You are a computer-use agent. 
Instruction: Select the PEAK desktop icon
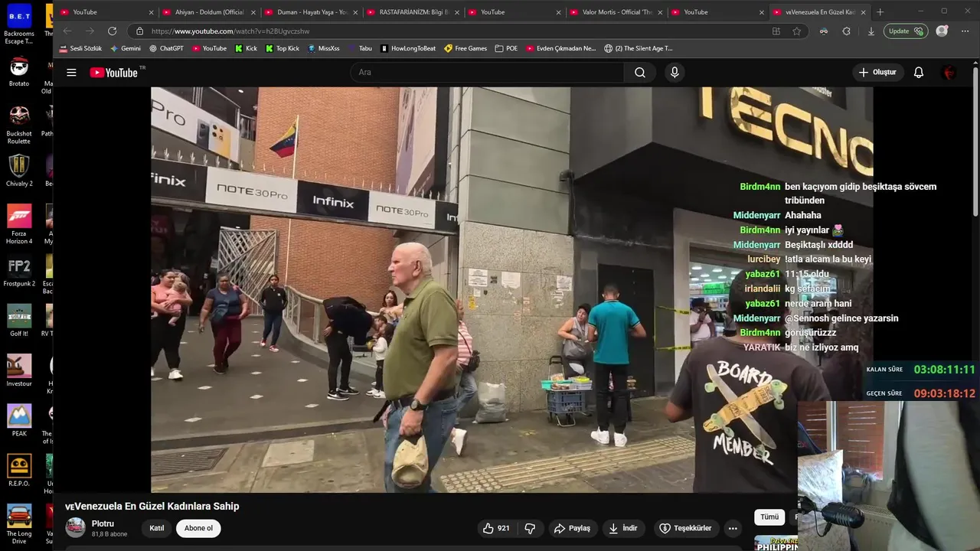pos(19,421)
